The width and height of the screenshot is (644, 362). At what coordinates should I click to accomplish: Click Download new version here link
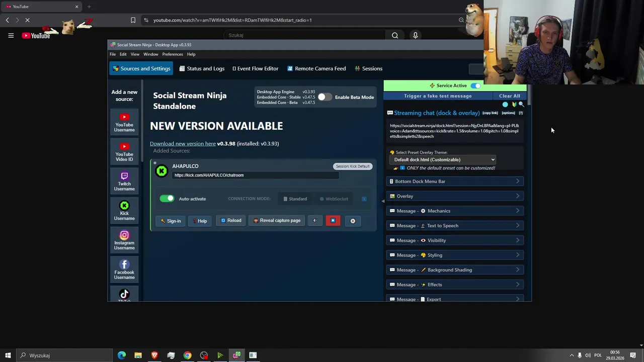tap(183, 144)
